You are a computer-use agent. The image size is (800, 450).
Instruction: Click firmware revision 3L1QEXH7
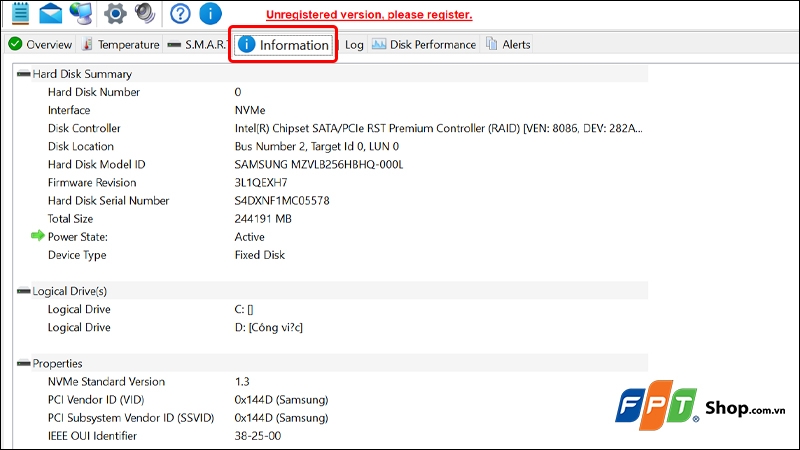261,183
